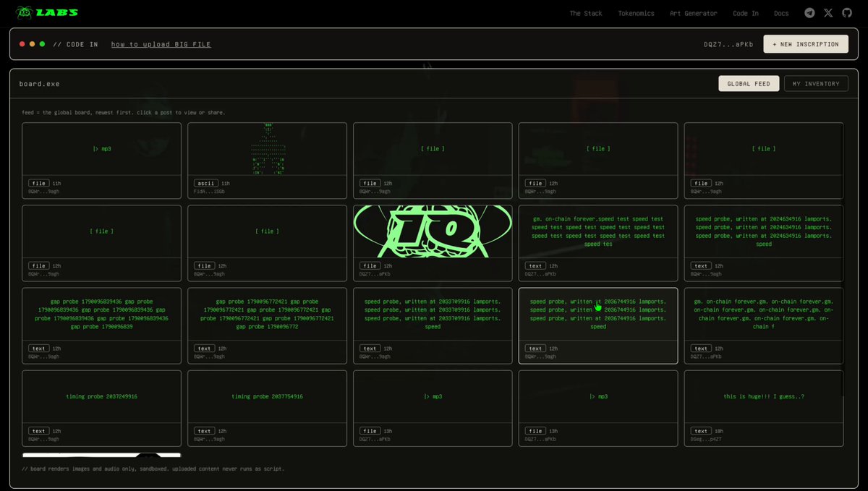The image size is (868, 491).
Task: Switch to Global Feed view
Action: click(x=749, y=84)
